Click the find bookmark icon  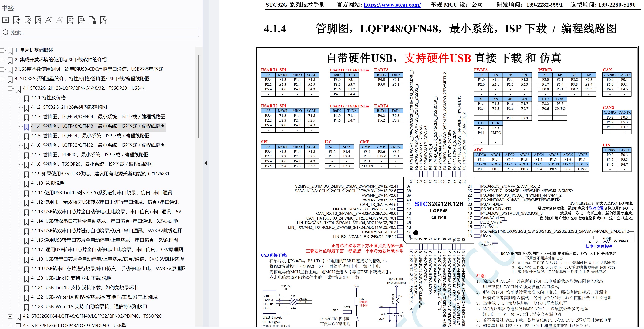pyautogui.click(x=38, y=20)
